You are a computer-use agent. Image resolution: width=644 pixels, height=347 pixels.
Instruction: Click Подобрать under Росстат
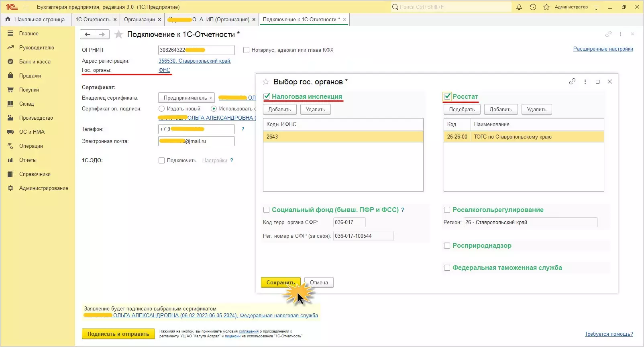click(x=462, y=109)
